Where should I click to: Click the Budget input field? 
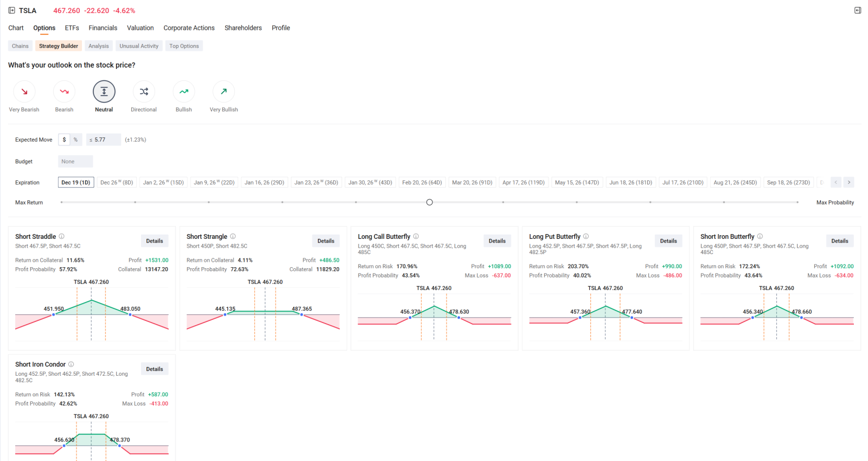pos(75,161)
